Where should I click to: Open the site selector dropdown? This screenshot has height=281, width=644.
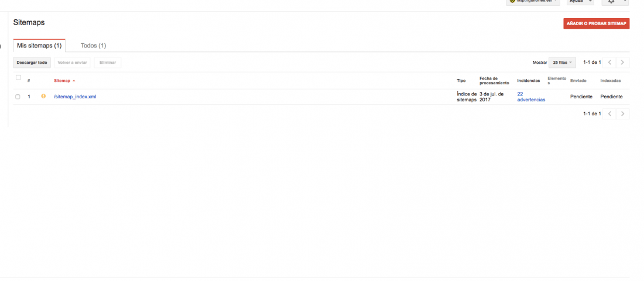[533, 2]
